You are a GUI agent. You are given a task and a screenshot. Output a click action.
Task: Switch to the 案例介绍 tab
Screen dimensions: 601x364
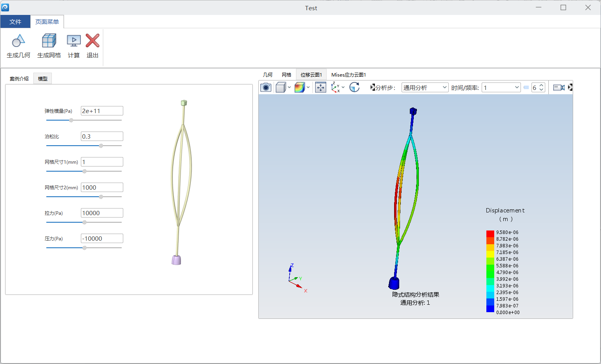[x=19, y=79]
